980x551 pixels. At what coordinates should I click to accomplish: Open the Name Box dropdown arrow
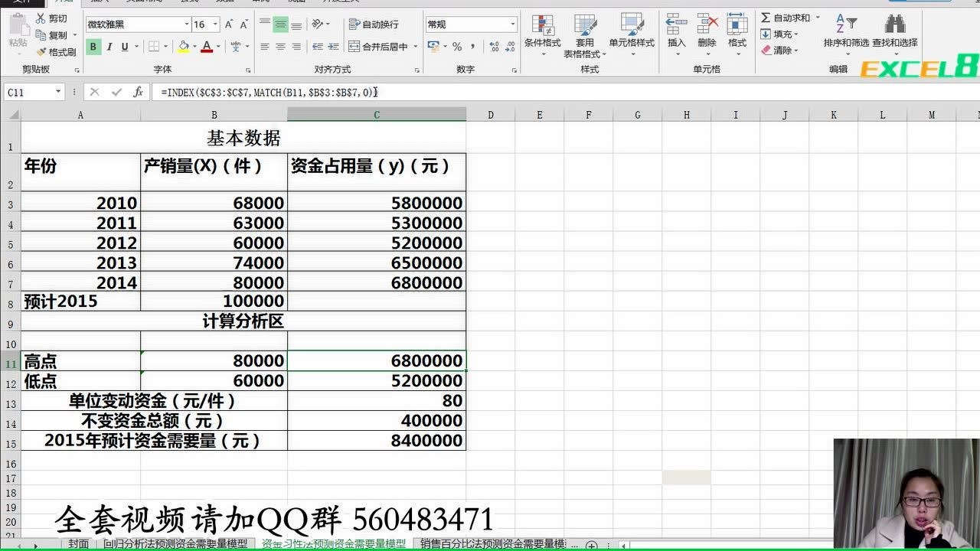[x=58, y=92]
